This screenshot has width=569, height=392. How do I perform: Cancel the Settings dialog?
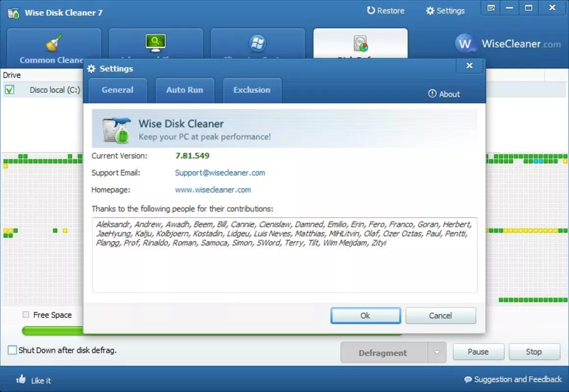pos(440,316)
